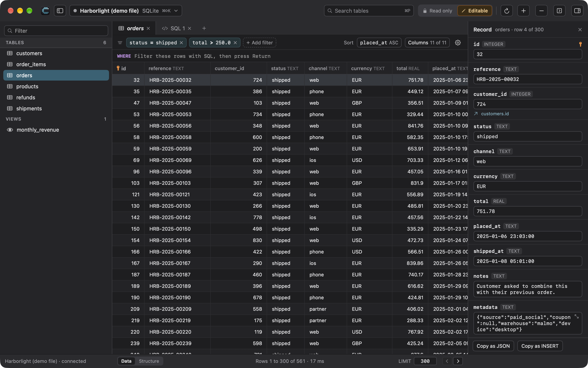Open Columns 11 of 11 selector
Screen dimensions: 588x368
(427, 43)
